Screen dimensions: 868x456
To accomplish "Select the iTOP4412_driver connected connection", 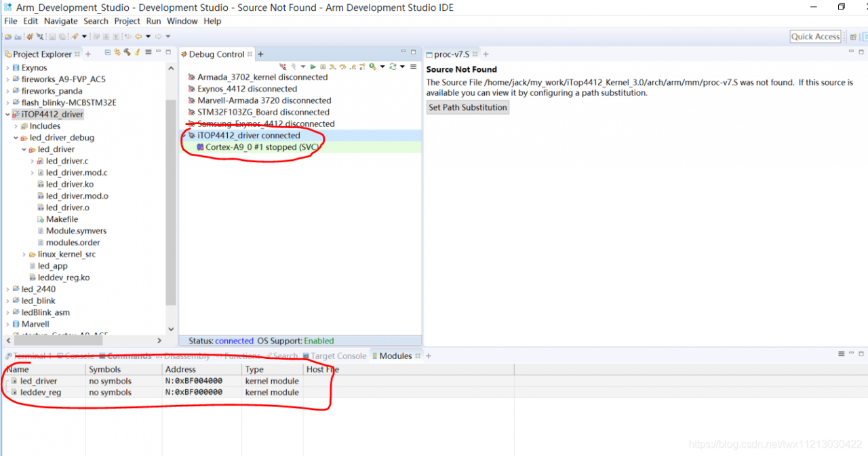I will [244, 135].
